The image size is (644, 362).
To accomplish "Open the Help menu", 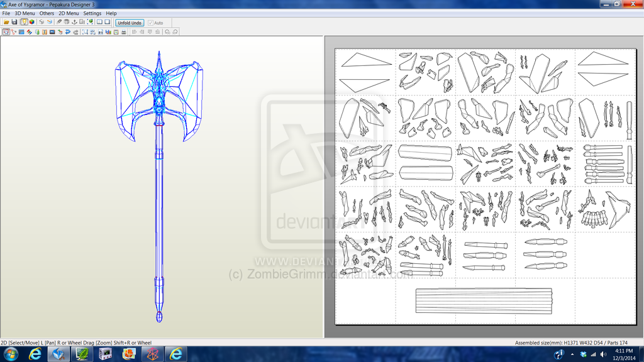I will pyautogui.click(x=111, y=13).
